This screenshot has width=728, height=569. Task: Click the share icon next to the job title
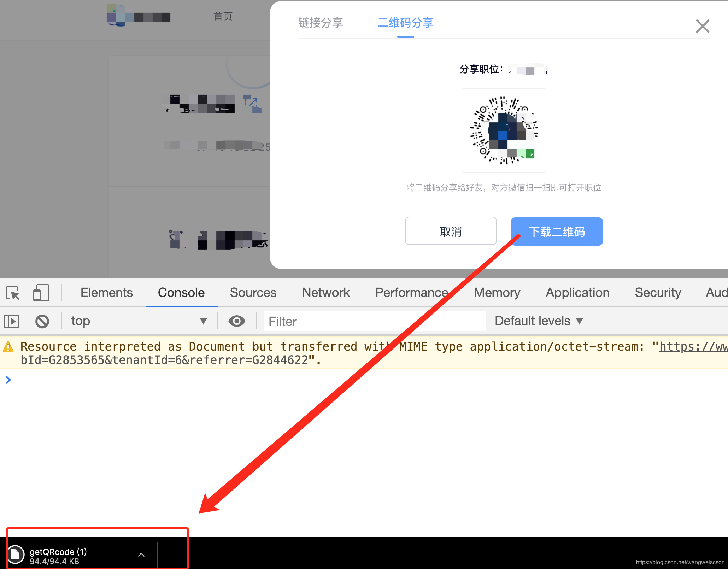click(252, 104)
